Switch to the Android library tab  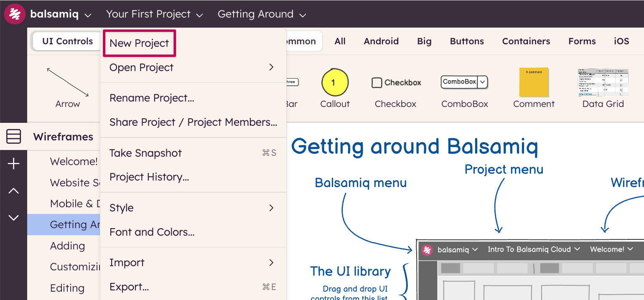pos(381,41)
